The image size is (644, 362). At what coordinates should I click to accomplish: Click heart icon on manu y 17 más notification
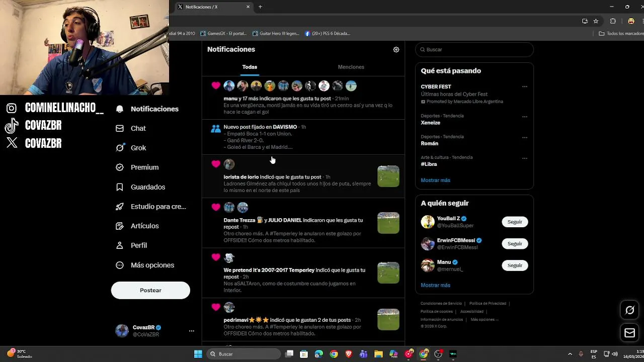tap(216, 86)
